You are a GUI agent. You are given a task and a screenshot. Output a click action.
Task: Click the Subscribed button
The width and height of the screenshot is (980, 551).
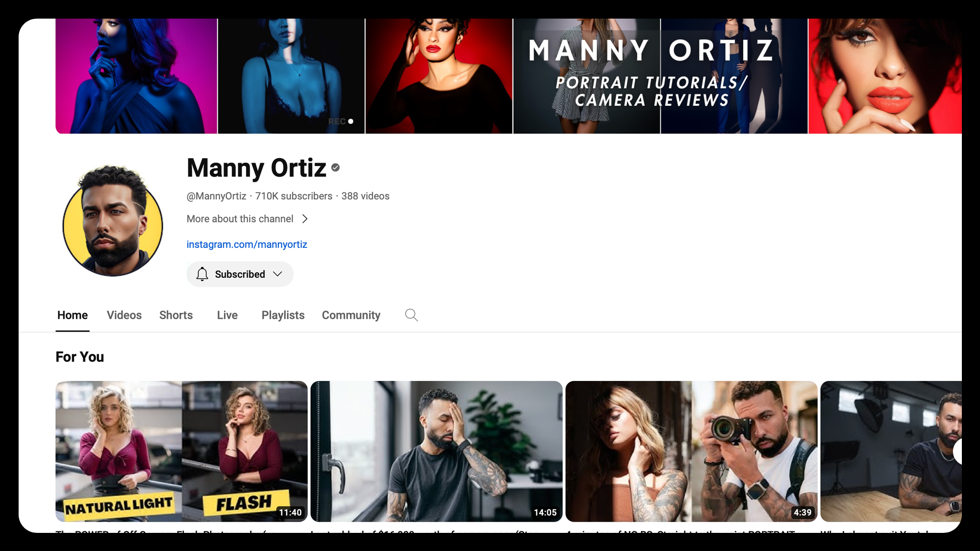[x=240, y=274]
